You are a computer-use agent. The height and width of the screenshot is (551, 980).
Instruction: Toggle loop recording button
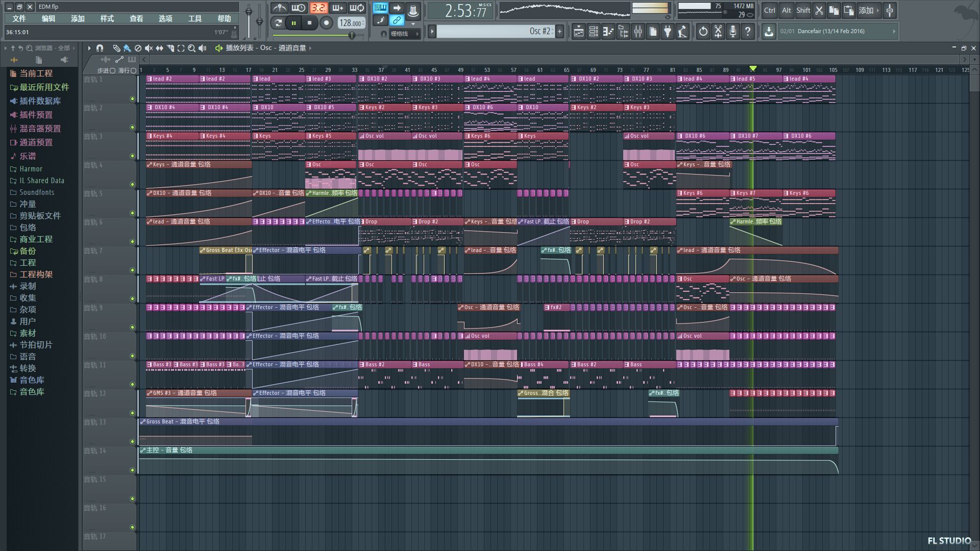pyautogui.click(x=357, y=8)
